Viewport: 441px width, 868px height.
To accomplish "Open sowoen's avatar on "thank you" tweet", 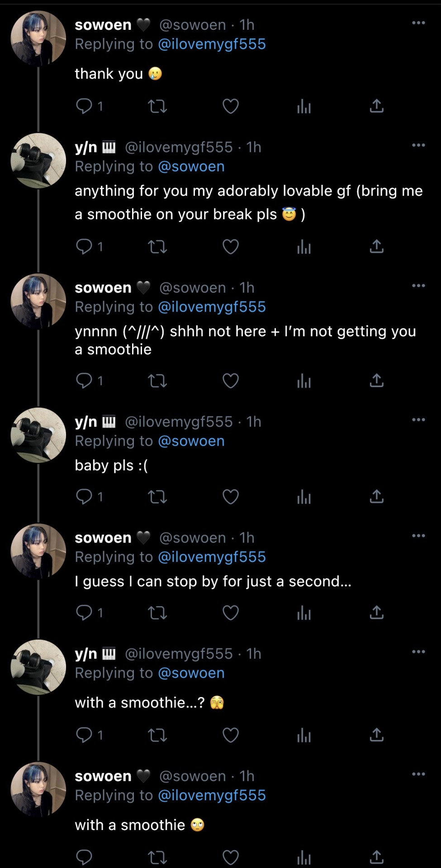I will click(x=38, y=38).
